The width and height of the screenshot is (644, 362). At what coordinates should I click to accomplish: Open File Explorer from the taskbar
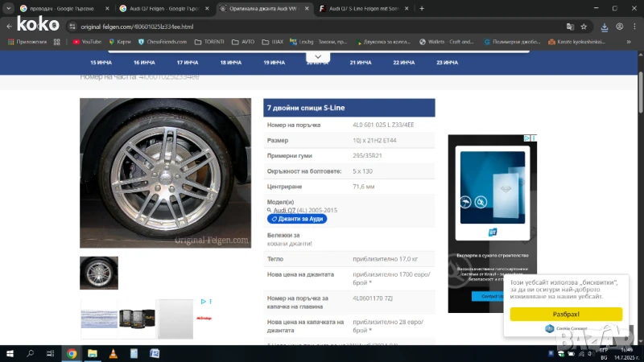(93, 353)
